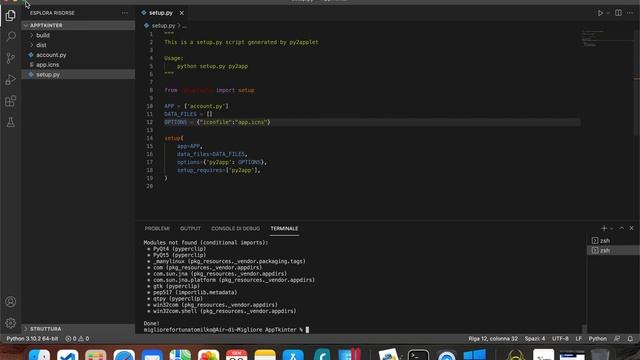Image resolution: width=640 pixels, height=360 pixels.
Task: Run the Python file with play icon
Action: (600, 13)
